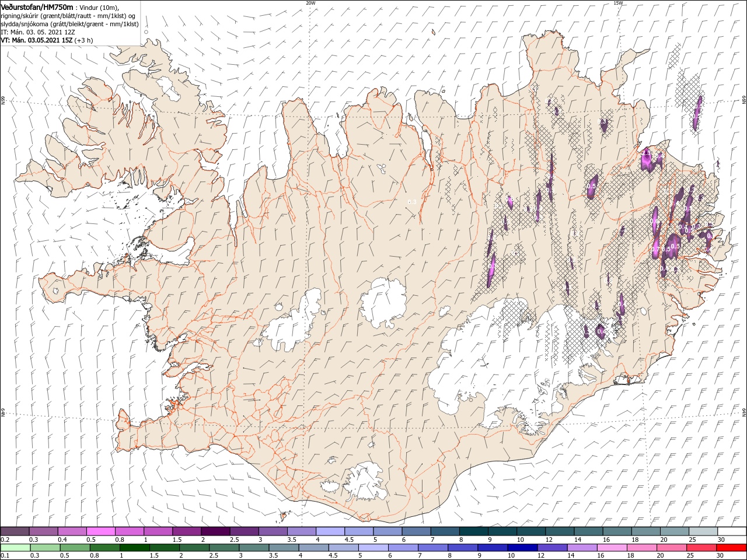The image size is (747, 560).
Task: Click the 'rigning/skúrir' legend description line
Action: (68, 16)
